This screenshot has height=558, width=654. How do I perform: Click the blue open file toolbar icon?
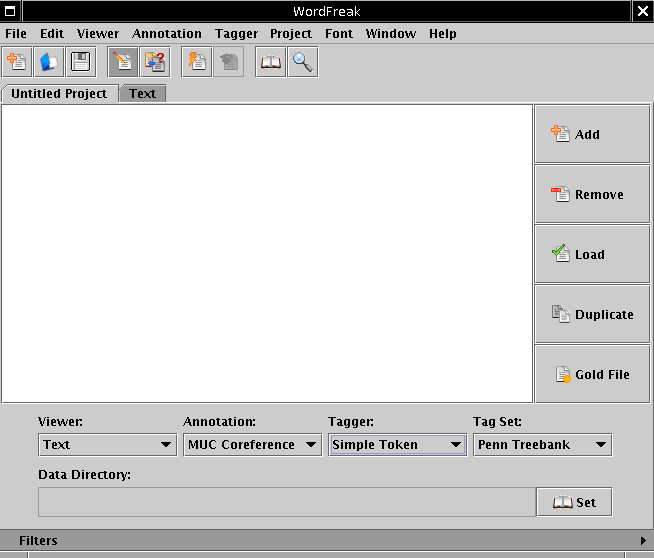coord(48,62)
